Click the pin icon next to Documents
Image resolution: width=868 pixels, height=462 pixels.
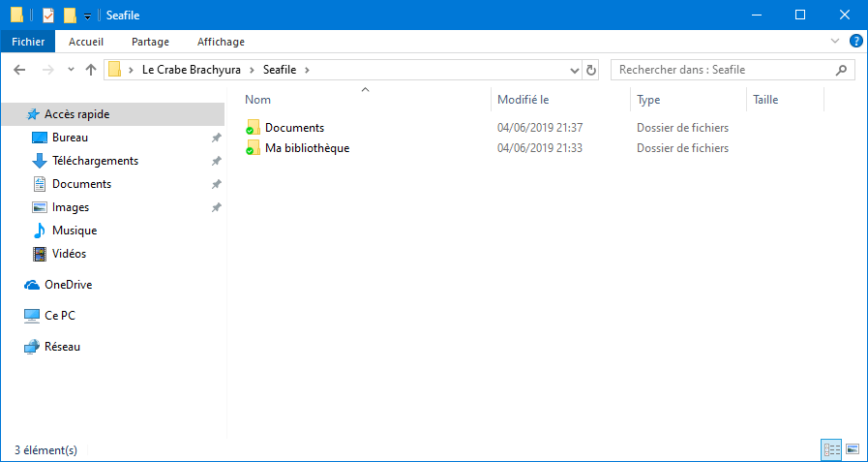pos(217,184)
